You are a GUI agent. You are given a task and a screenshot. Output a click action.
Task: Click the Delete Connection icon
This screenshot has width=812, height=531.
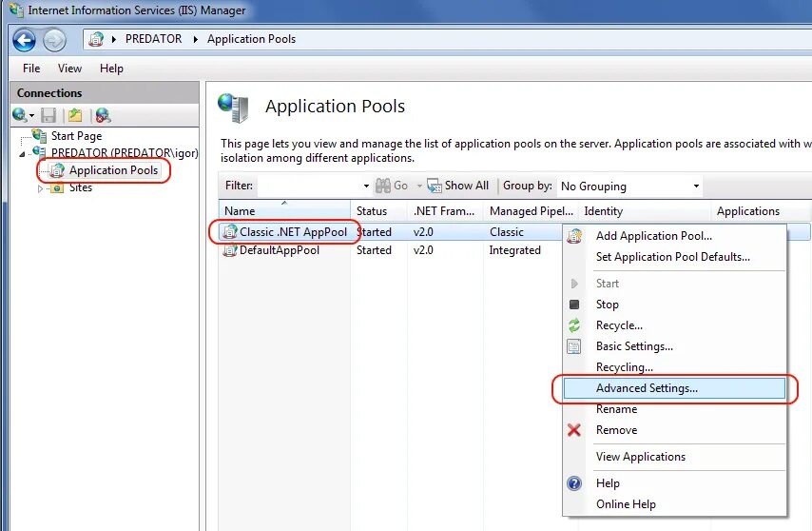coord(103,115)
